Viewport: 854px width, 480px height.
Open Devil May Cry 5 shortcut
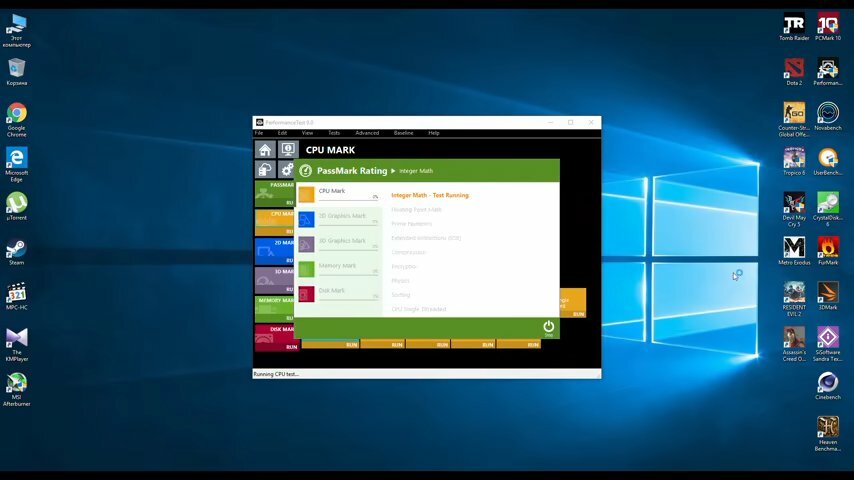(x=794, y=209)
